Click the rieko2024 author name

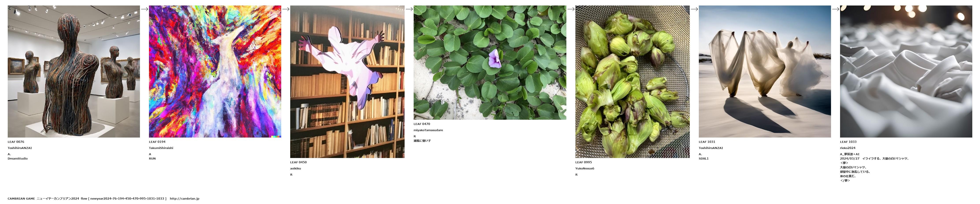848,148
